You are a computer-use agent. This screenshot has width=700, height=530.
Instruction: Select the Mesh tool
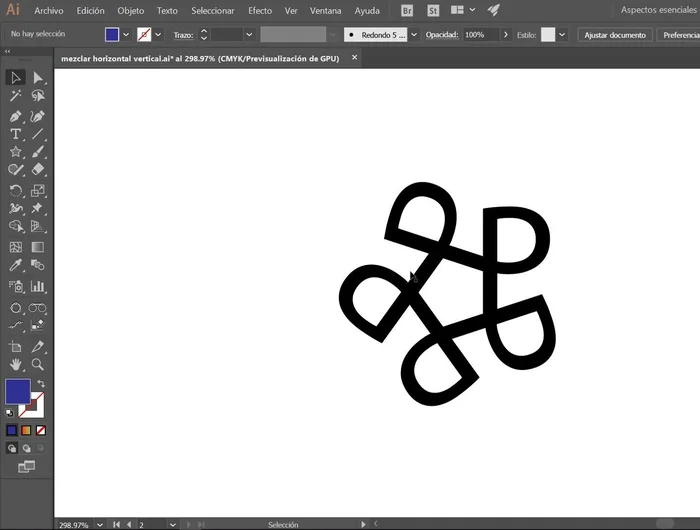pyautogui.click(x=16, y=247)
